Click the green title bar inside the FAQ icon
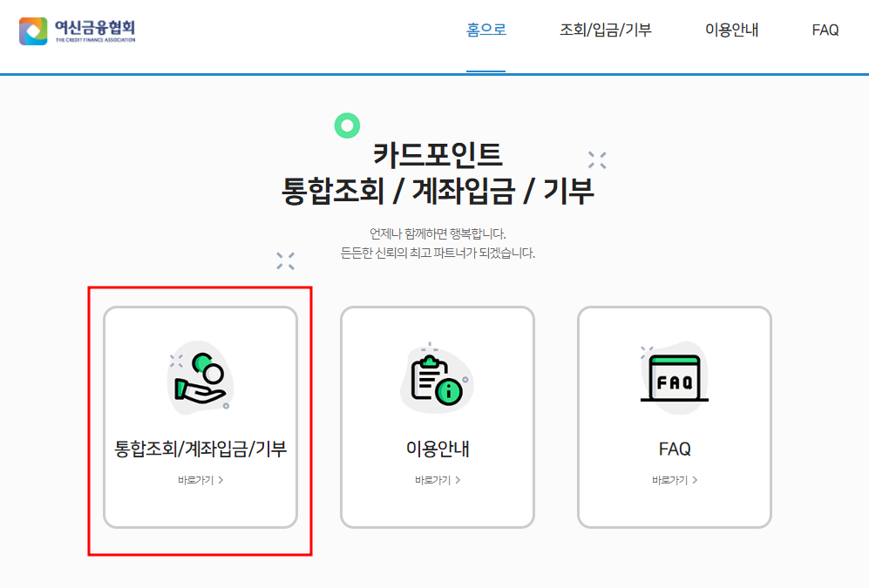869x588 pixels. (x=674, y=359)
